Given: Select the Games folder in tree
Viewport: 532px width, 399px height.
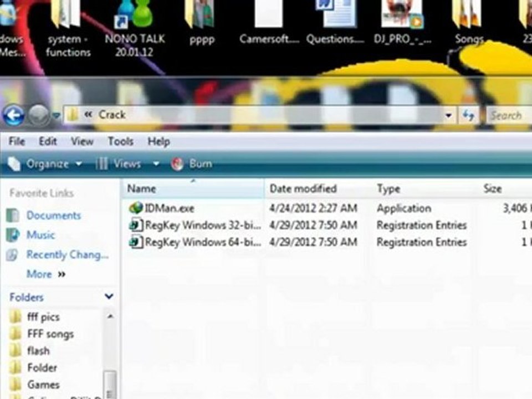Looking at the screenshot, I should [43, 385].
